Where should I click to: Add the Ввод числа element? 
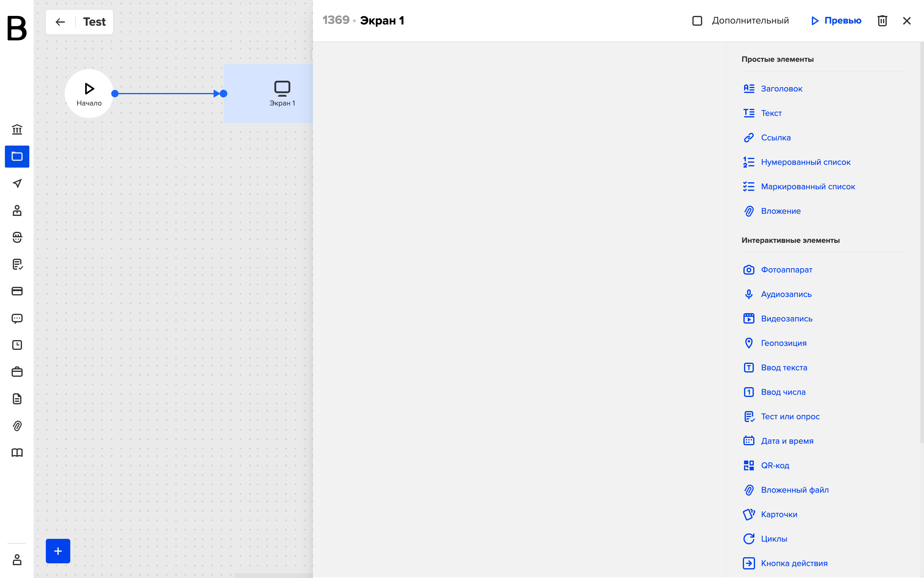coord(774,392)
